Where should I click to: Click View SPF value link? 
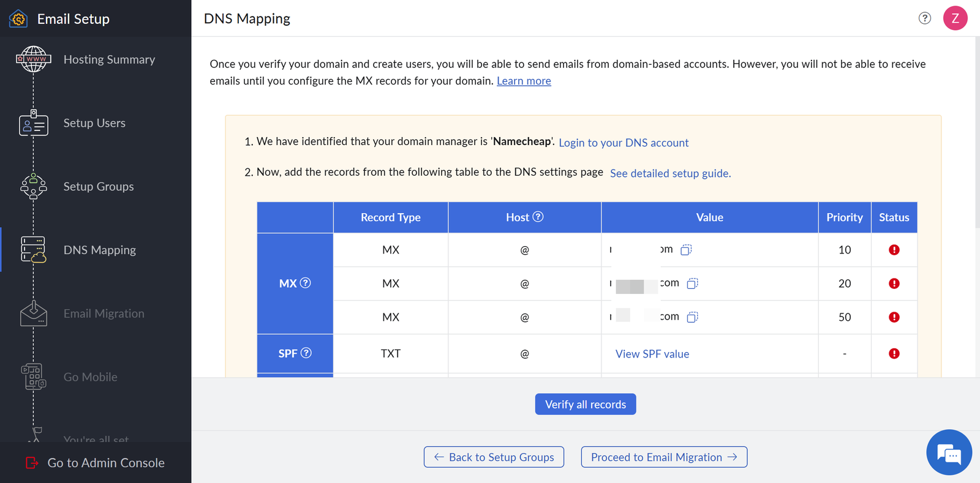point(652,354)
